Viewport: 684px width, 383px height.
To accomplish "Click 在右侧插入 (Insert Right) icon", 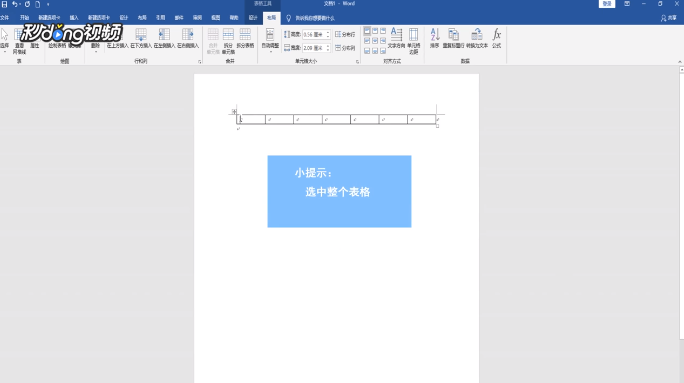I will tap(188, 35).
